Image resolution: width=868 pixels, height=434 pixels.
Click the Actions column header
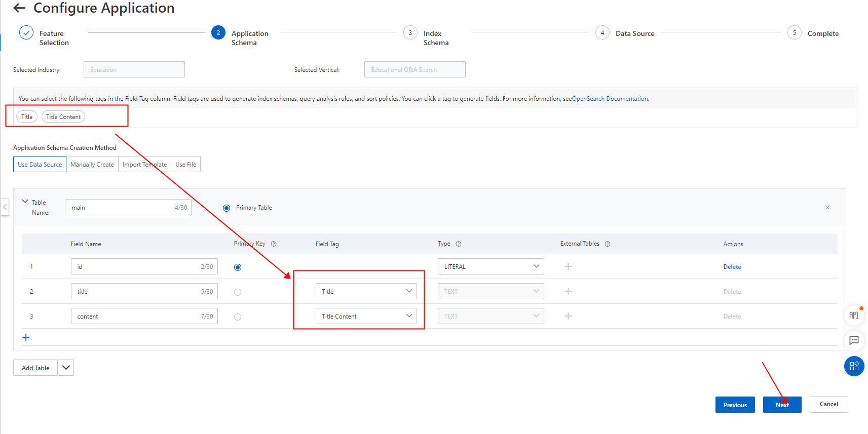(733, 244)
